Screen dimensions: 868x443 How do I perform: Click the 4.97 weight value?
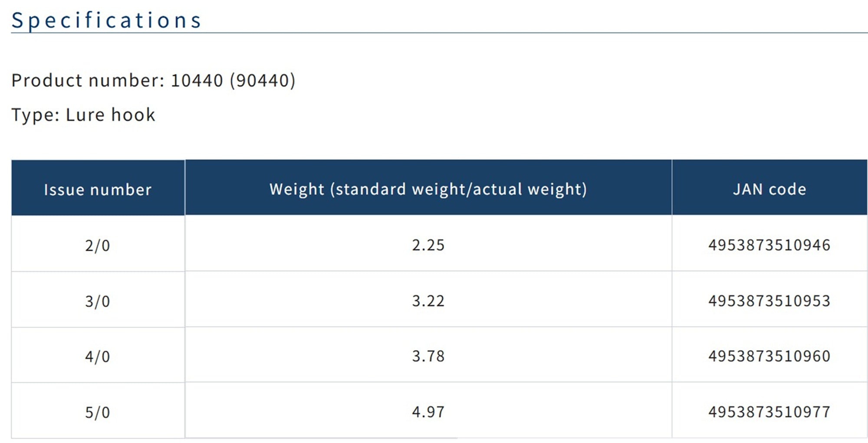[x=428, y=412]
